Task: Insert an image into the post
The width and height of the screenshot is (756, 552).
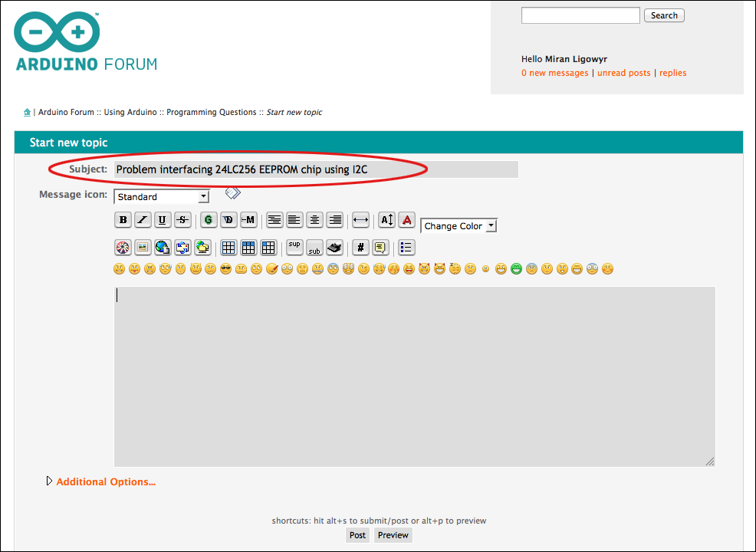Action: point(143,248)
